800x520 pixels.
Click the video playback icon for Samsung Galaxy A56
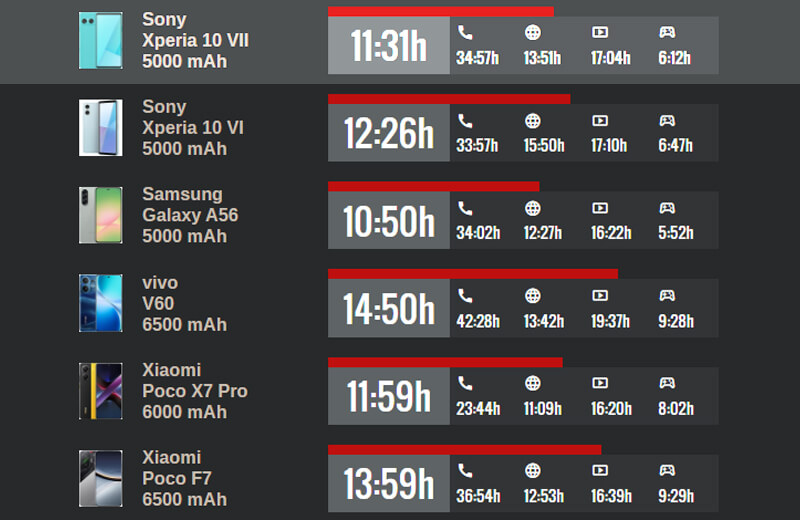[x=600, y=208]
